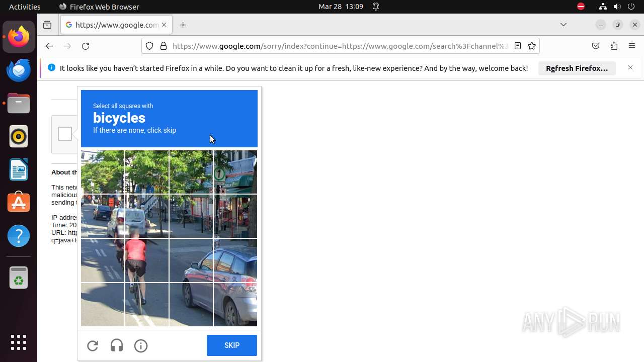Screen dimensions: 644x362
Task: Select the tile with bicycle wheel below cyclist
Action: (x=147, y=305)
